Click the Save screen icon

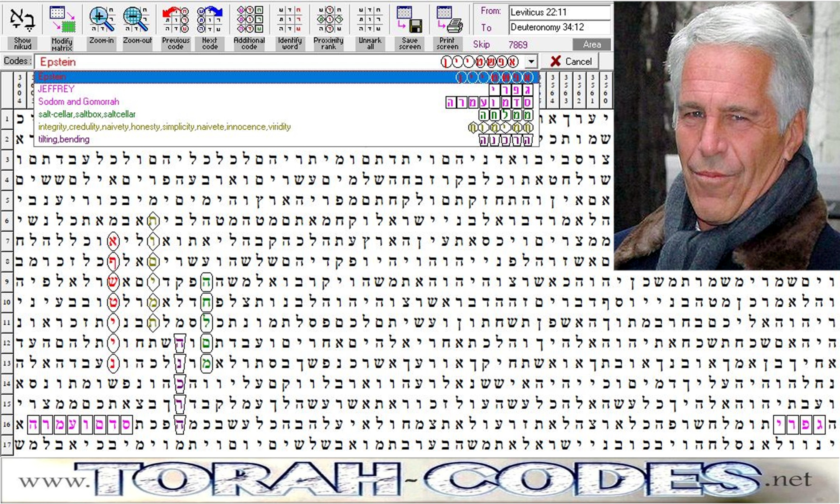pyautogui.click(x=409, y=20)
